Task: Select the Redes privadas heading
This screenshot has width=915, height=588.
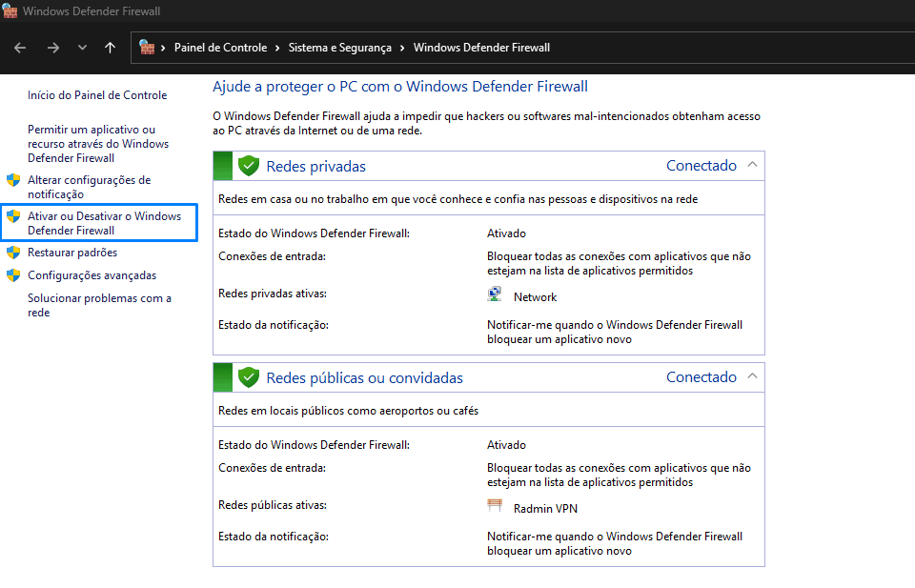Action: [315, 166]
